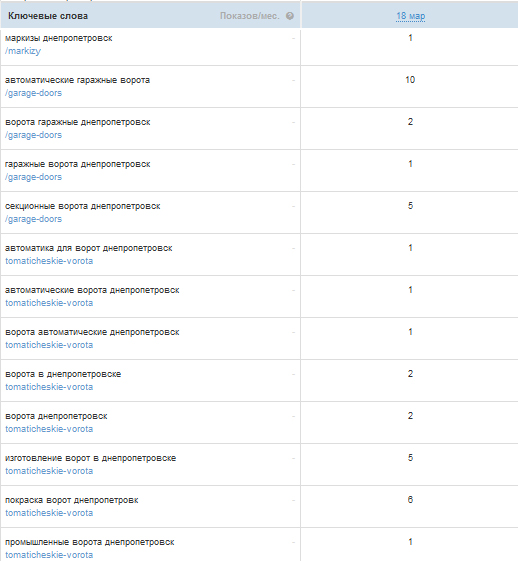
Task: Select keyword гаражные ворота днепропетровск
Action: (x=78, y=164)
